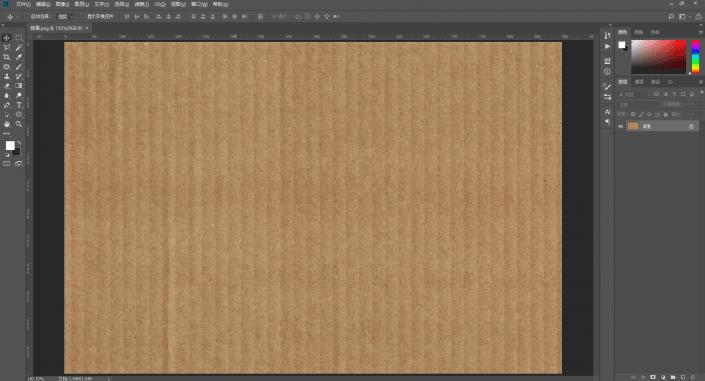This screenshot has height=381, width=705.
Task: Open the 图像 (Image) menu
Action: 62,4
